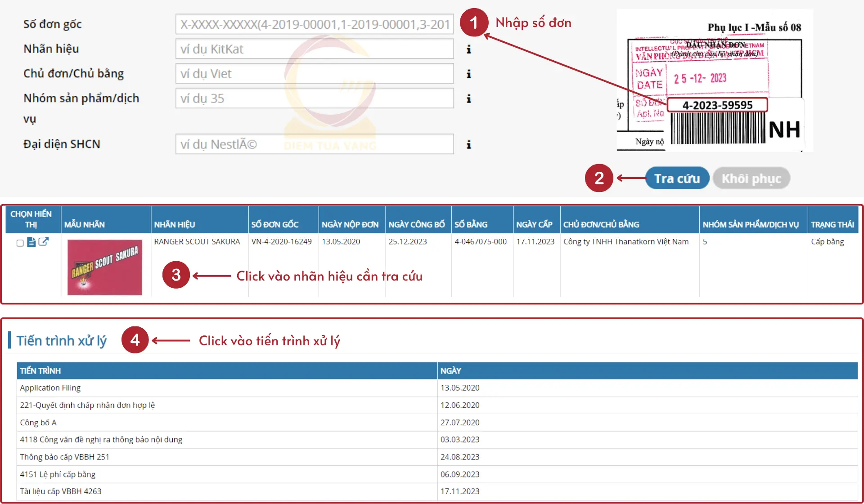Select Tài liệu cấp VBBH 4263 row
The height and width of the screenshot is (504, 864).
click(x=437, y=491)
